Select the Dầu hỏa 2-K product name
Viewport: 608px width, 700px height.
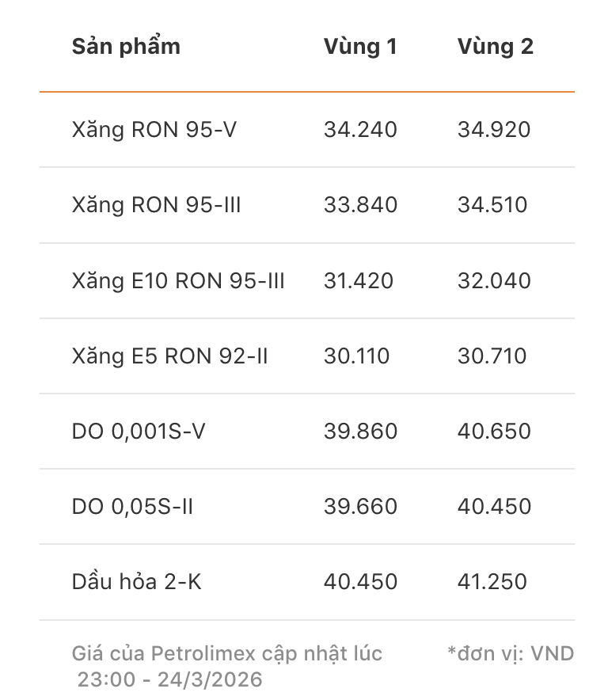pyautogui.click(x=137, y=582)
